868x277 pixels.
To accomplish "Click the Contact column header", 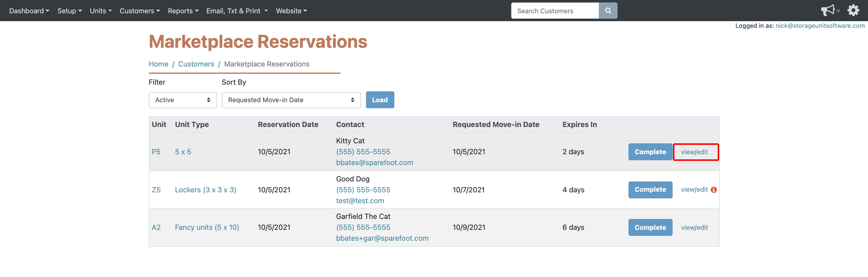I will (350, 125).
